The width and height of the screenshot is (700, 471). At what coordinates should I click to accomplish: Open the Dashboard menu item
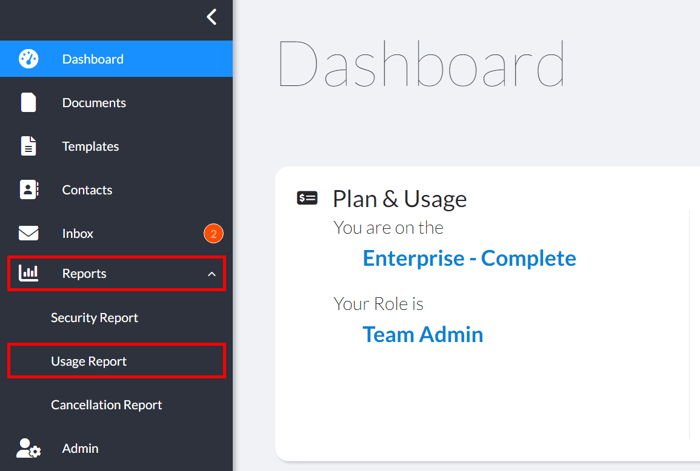tap(93, 59)
